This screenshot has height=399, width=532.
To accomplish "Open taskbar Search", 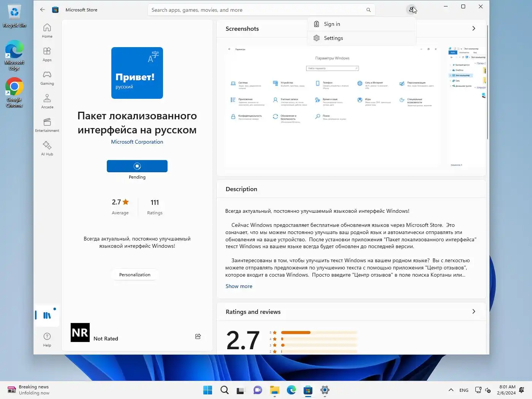I will [x=225, y=390].
